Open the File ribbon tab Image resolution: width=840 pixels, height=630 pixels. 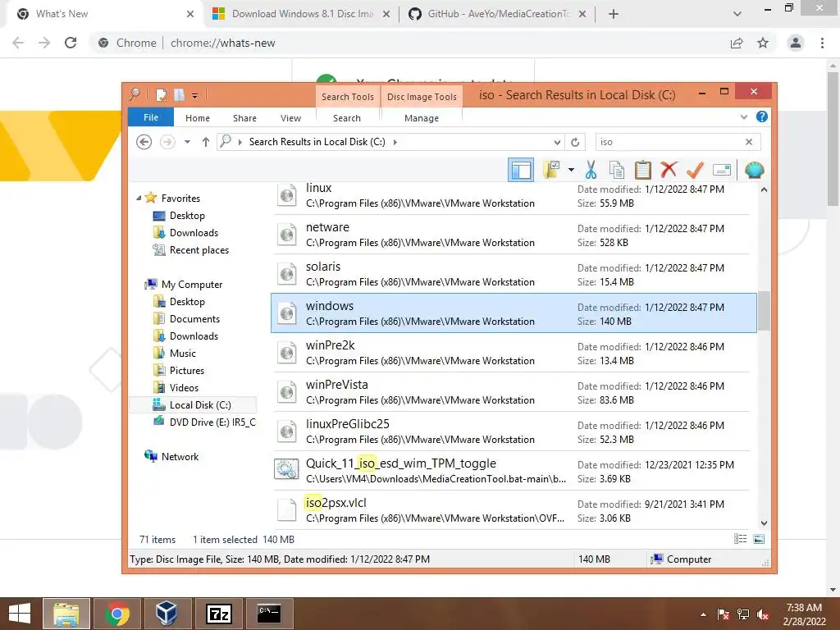pyautogui.click(x=151, y=117)
